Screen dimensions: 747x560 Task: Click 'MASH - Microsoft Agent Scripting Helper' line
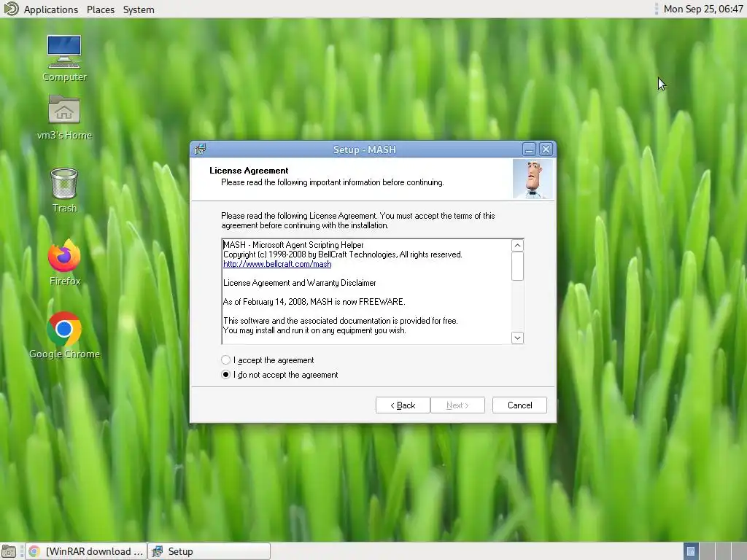[293, 245]
